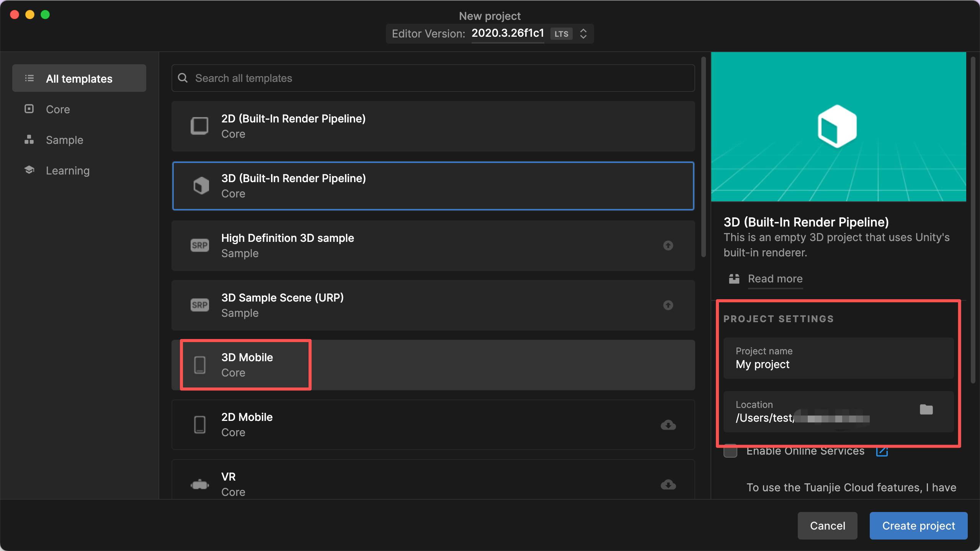The image size is (980, 551).
Task: Click the All templates list icon
Action: (29, 78)
